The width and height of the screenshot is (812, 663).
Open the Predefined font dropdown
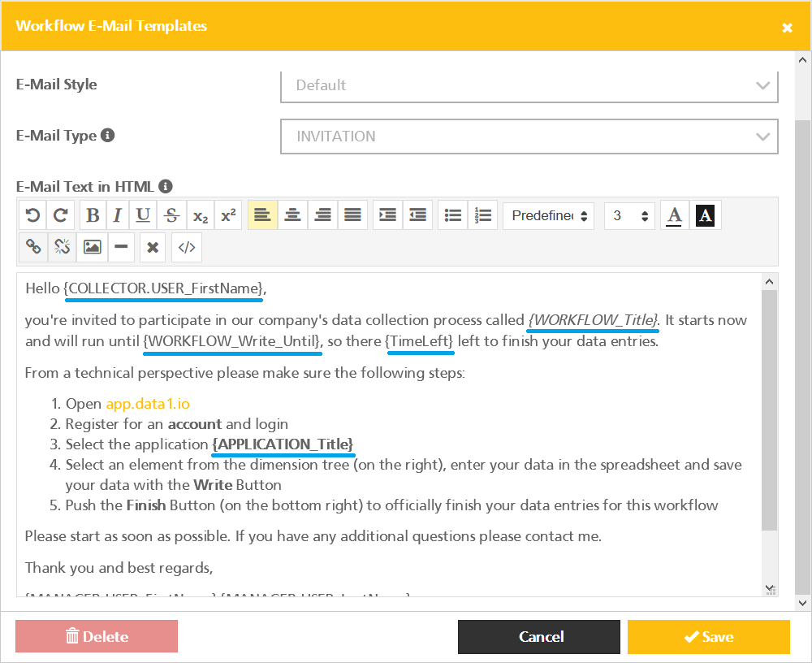click(x=548, y=215)
